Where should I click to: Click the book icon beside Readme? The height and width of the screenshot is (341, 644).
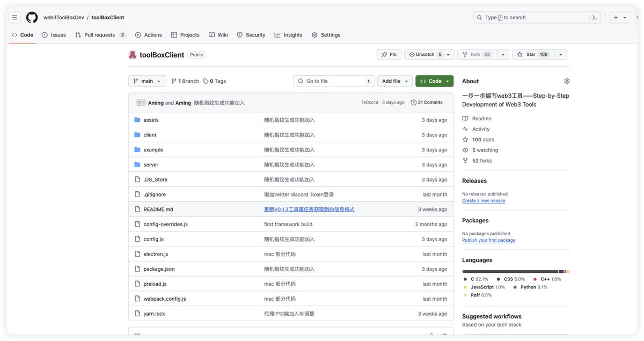(465, 119)
